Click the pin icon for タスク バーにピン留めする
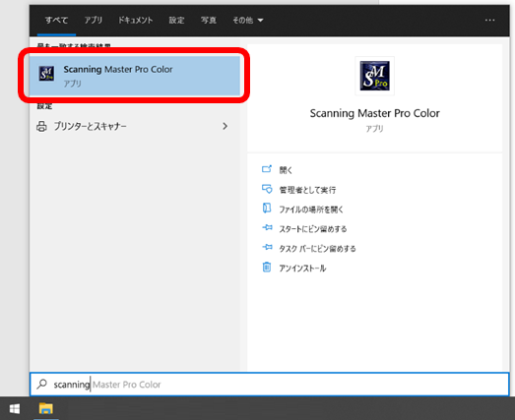The width and height of the screenshot is (515, 420). (267, 247)
